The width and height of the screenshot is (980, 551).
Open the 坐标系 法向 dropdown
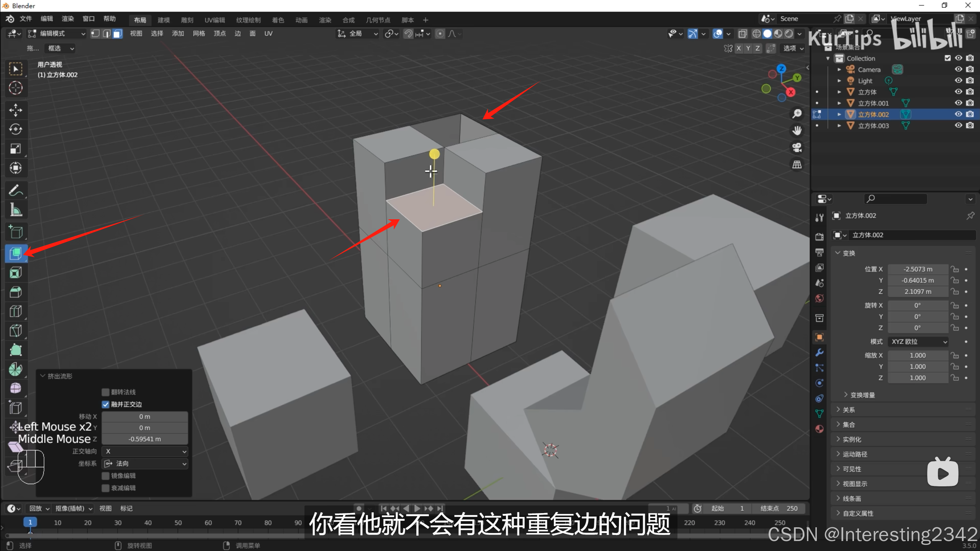point(145,464)
